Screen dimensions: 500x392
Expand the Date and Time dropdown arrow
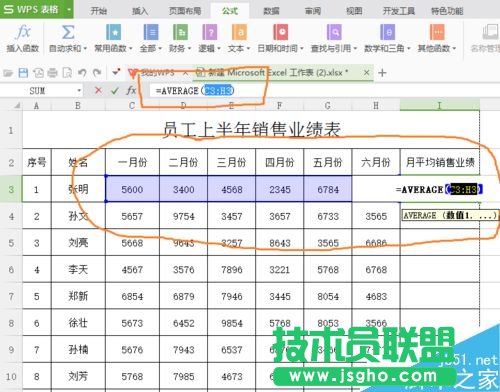click(302, 49)
